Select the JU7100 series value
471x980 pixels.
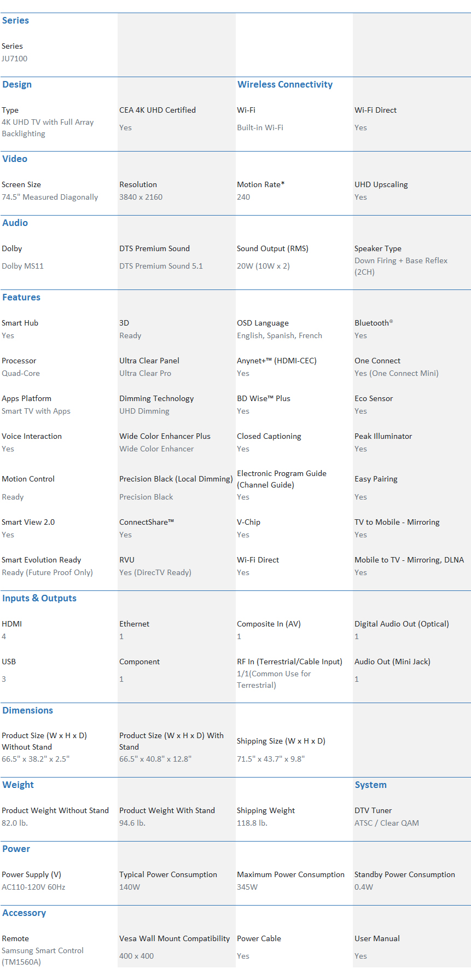[14, 59]
